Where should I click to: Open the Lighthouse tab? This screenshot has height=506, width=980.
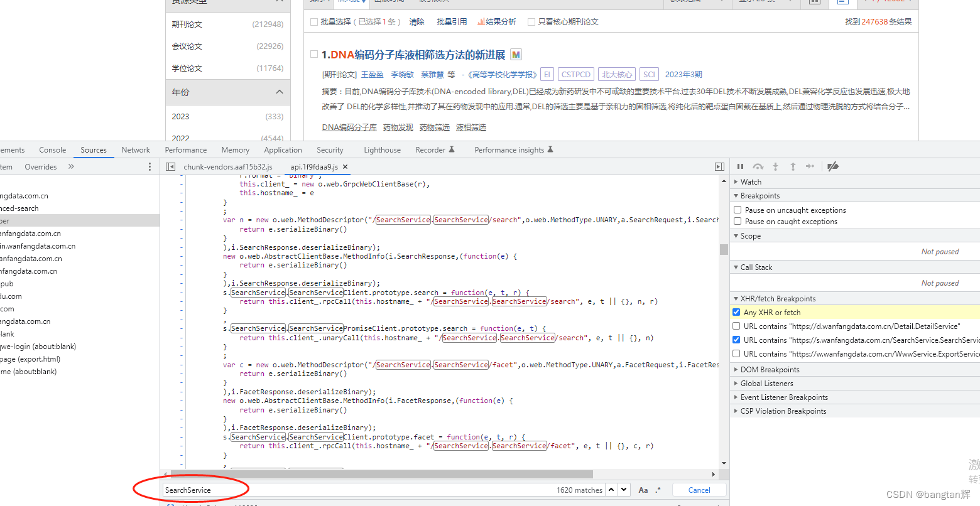click(x=382, y=150)
